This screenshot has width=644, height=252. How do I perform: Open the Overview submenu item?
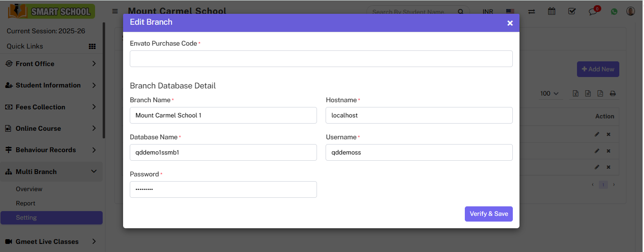point(29,189)
